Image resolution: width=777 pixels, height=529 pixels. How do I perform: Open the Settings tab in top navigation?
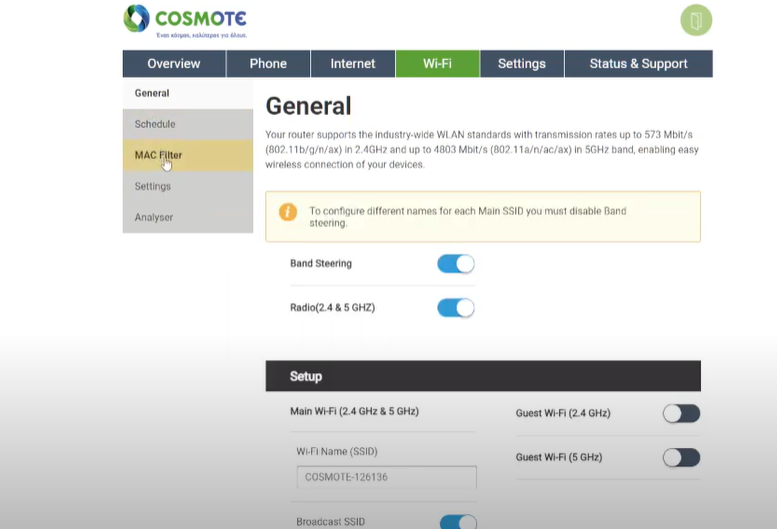point(521,64)
